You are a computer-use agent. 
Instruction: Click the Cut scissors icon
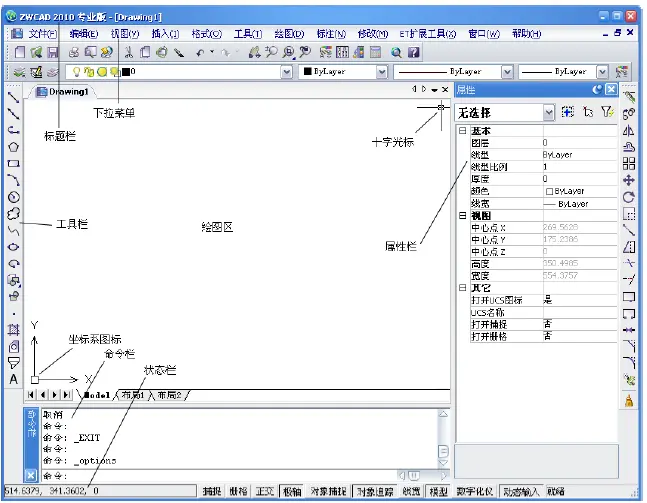pyautogui.click(x=129, y=52)
